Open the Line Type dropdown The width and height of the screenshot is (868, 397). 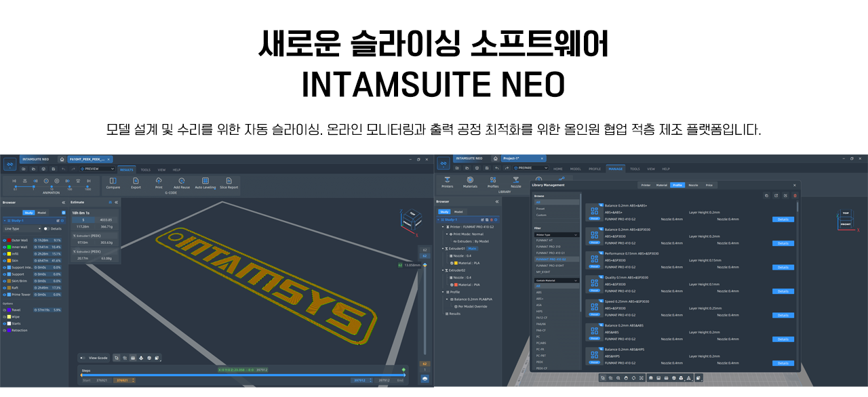point(22,228)
